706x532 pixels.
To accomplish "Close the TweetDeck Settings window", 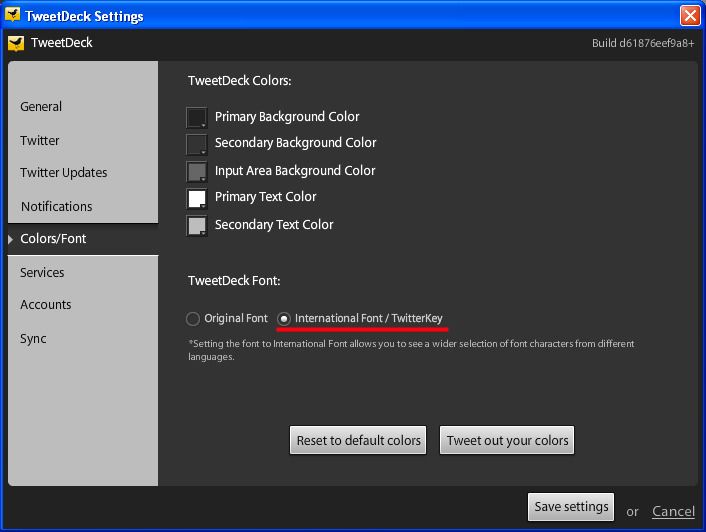I will 690,15.
